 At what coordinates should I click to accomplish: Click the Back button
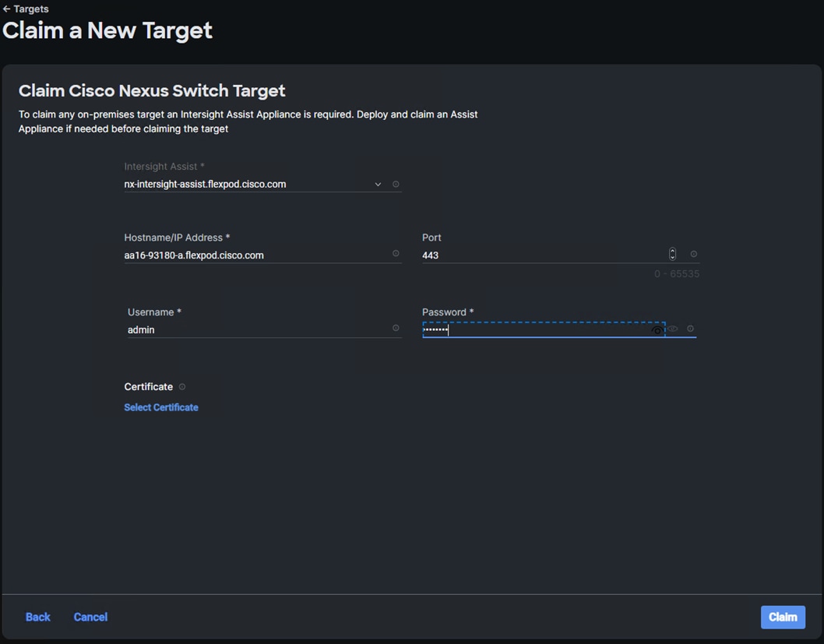[38, 617]
